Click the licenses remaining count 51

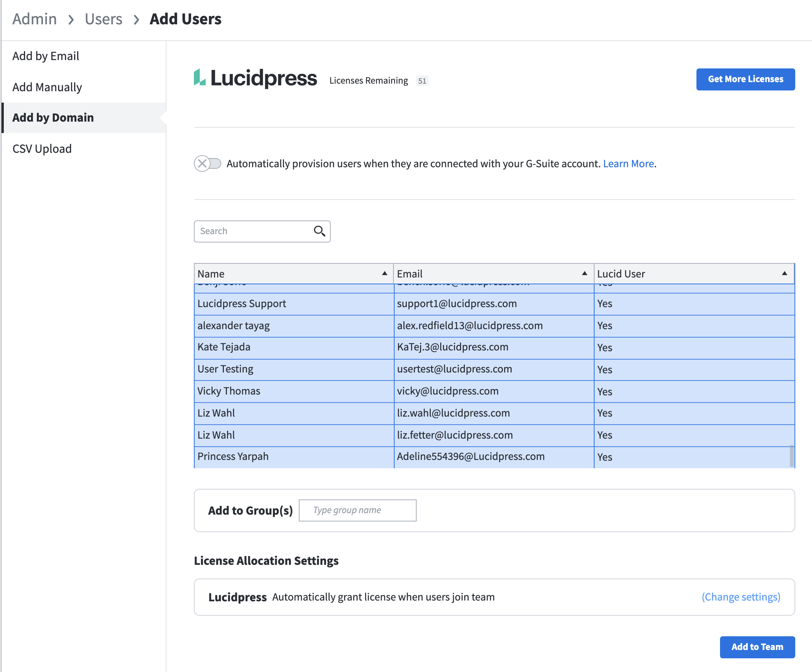[x=422, y=81]
